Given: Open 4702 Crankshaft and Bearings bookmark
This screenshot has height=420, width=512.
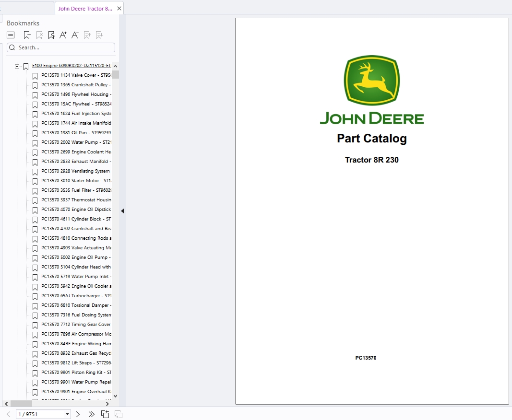Looking at the screenshot, I should click(x=76, y=228).
